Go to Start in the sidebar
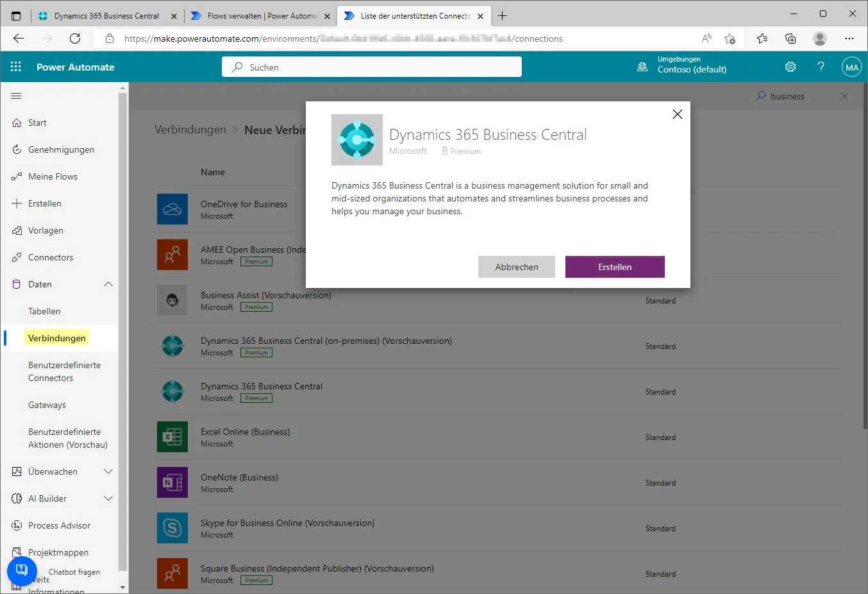The height and width of the screenshot is (594, 868). [x=37, y=123]
